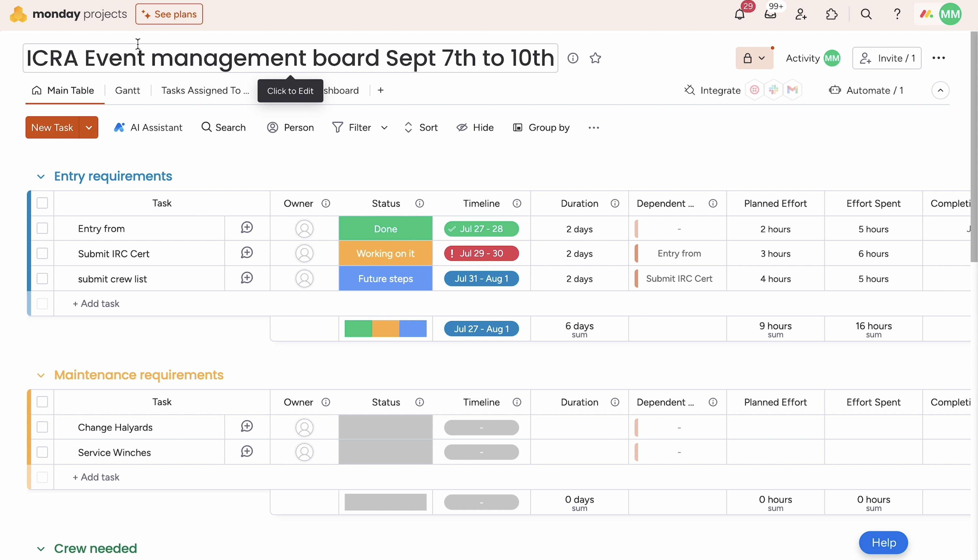Image resolution: width=978 pixels, height=560 pixels.
Task: Click the Working on it status cell
Action: pos(385,253)
